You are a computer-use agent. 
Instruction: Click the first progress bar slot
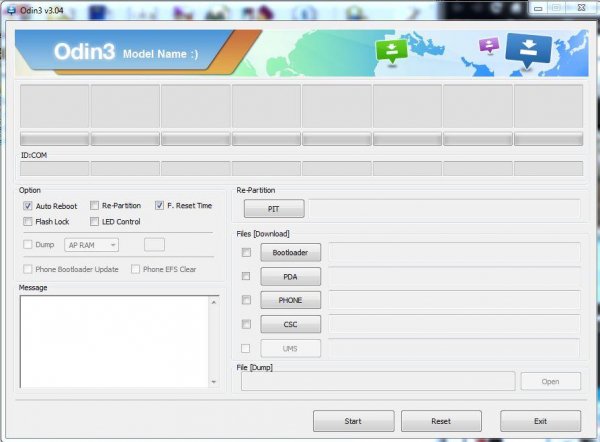(x=54, y=139)
